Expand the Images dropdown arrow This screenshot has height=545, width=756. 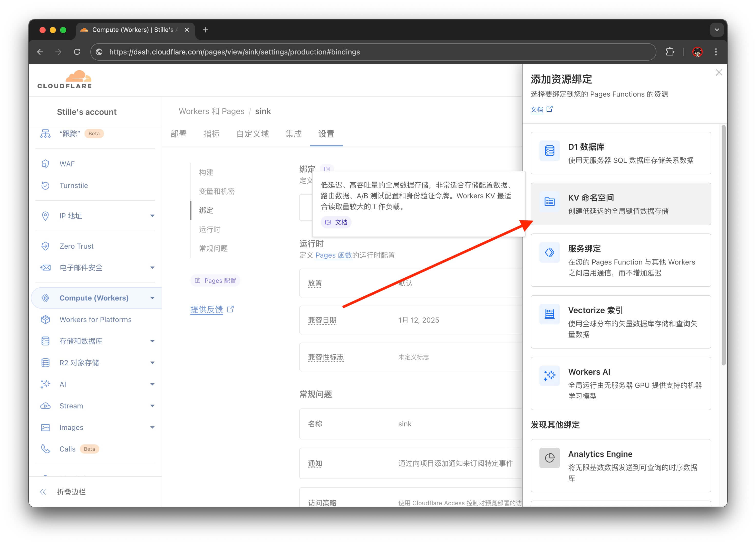click(x=152, y=427)
